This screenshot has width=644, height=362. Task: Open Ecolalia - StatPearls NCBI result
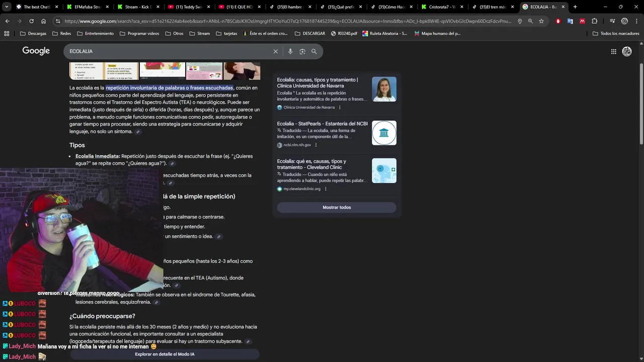(322, 124)
